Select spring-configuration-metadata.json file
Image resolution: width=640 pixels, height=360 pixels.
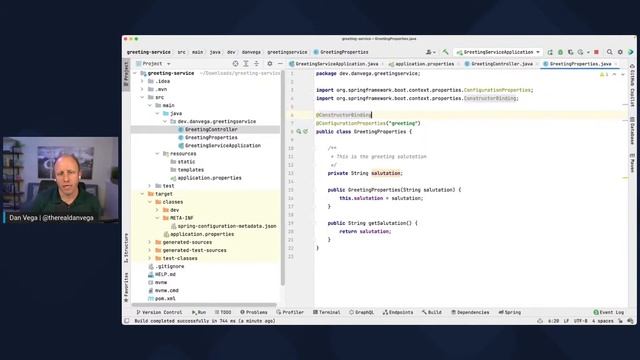point(224,226)
